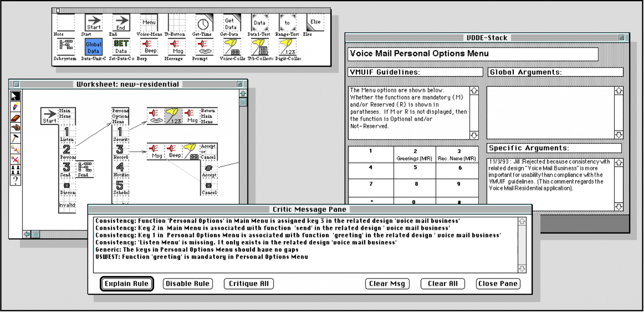Click key 5 on the keypad grid
Image resolution: width=644 pixels, height=312 pixels.
pyautogui.click(x=415, y=171)
